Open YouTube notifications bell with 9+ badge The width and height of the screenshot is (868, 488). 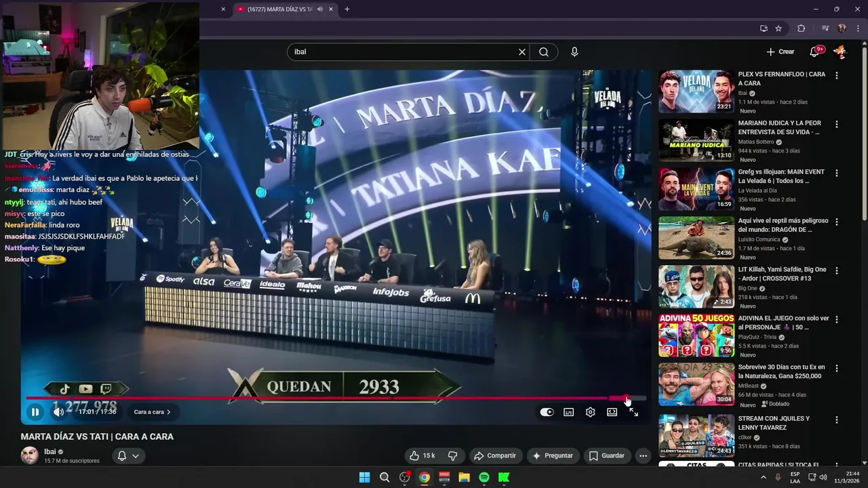click(x=816, y=52)
